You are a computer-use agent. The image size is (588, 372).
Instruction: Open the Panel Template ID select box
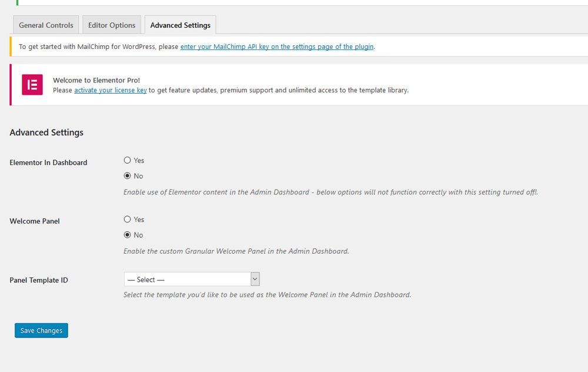click(x=187, y=280)
